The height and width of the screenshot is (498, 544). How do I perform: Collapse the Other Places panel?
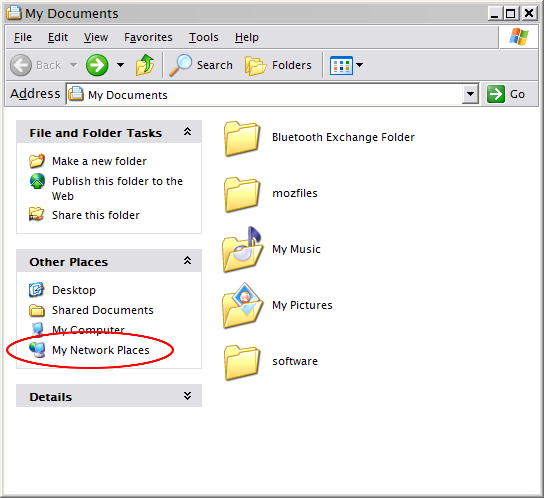tap(187, 260)
